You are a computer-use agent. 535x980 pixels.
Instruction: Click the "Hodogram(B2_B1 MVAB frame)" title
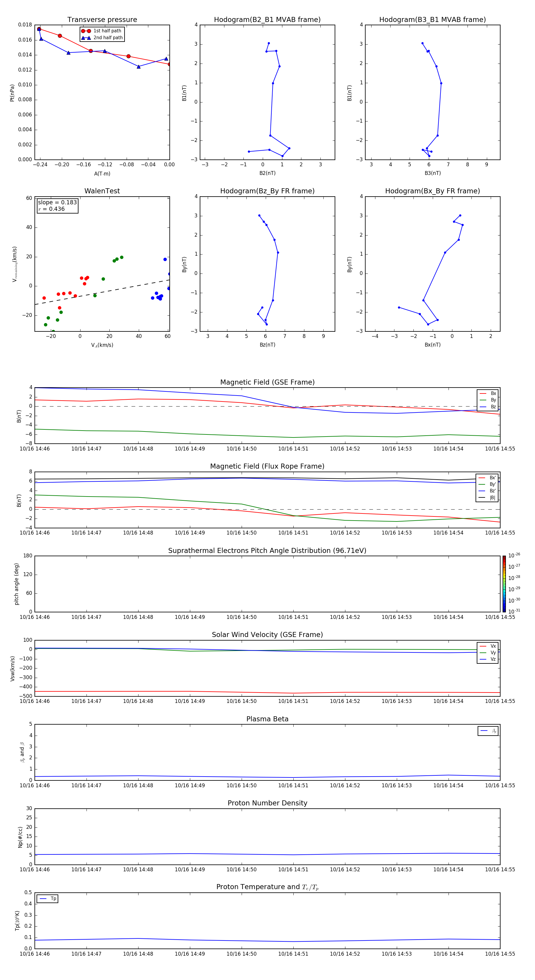267,20
